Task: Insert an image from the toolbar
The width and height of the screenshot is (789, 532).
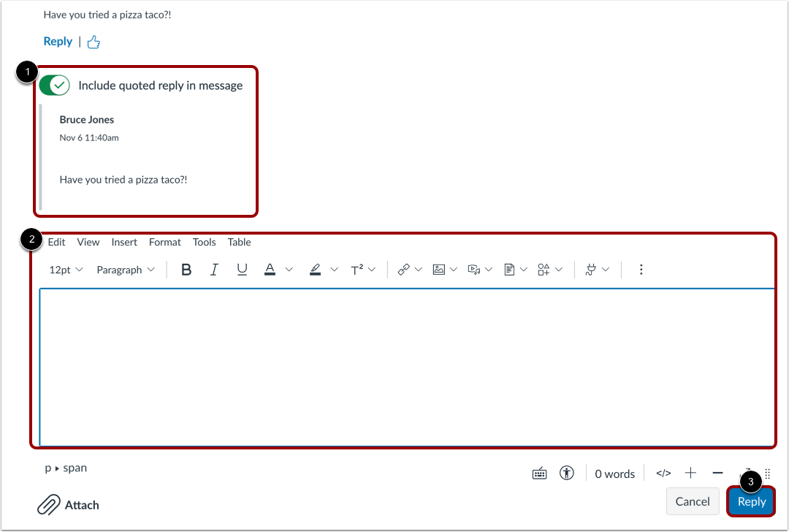Action: coord(440,269)
